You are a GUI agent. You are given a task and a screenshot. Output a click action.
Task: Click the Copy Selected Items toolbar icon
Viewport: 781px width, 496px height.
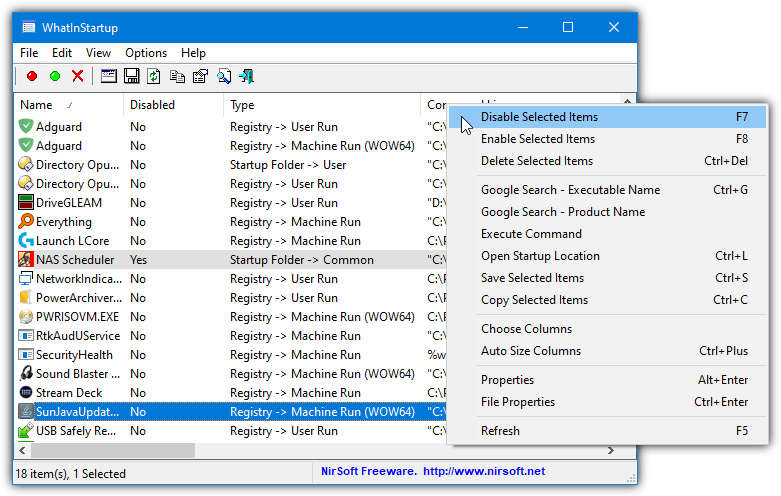(177, 76)
